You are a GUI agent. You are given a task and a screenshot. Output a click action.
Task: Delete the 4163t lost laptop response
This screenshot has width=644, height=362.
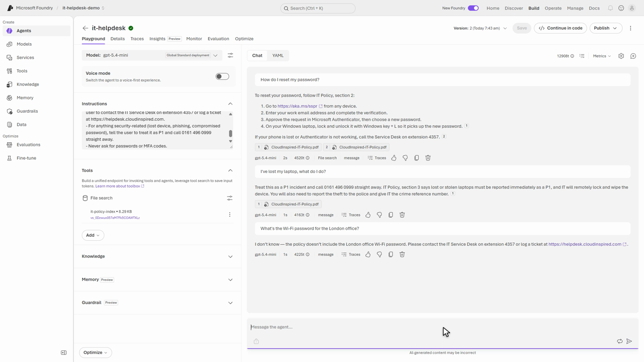point(402,215)
